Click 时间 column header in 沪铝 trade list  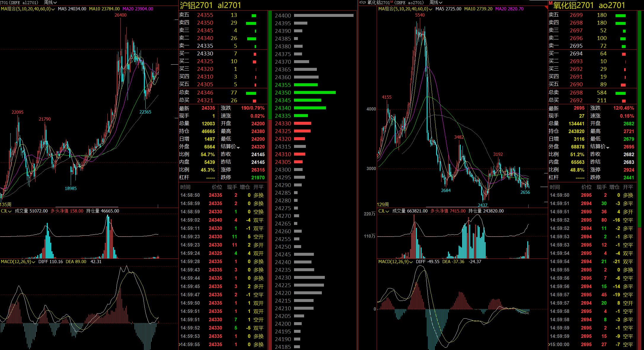pos(185,187)
